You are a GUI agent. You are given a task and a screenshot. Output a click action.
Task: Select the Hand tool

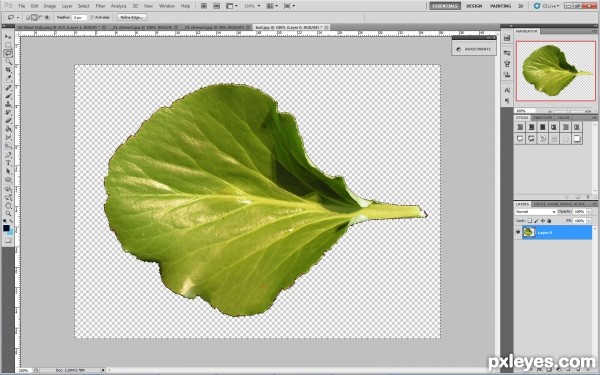click(8, 205)
